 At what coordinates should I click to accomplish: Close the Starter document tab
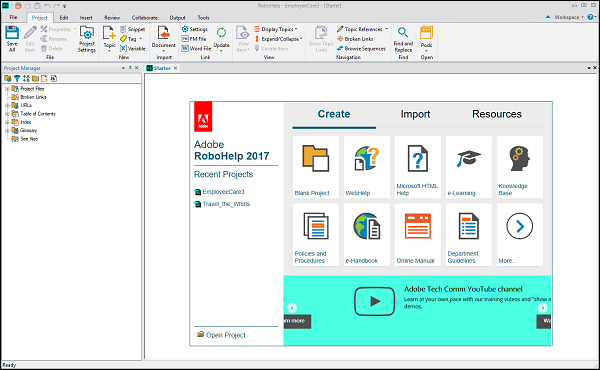coord(175,68)
